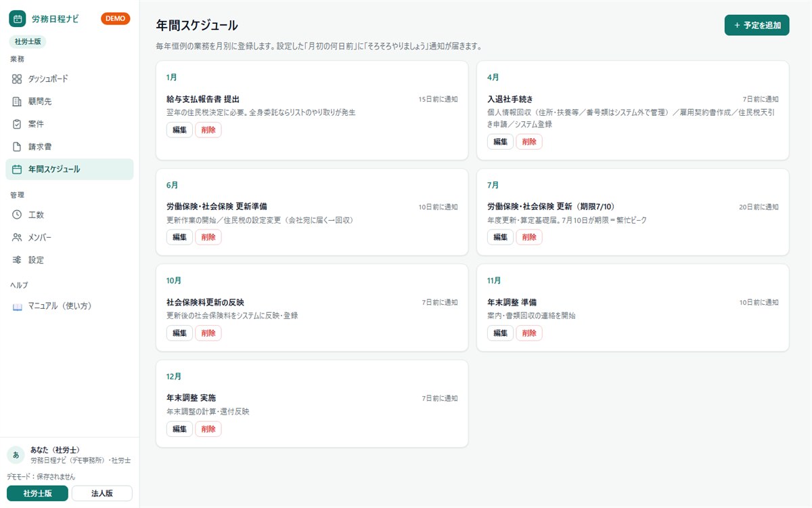The width and height of the screenshot is (812, 508).
Task: Click the 工数 clock icon
Action: [x=17, y=215]
